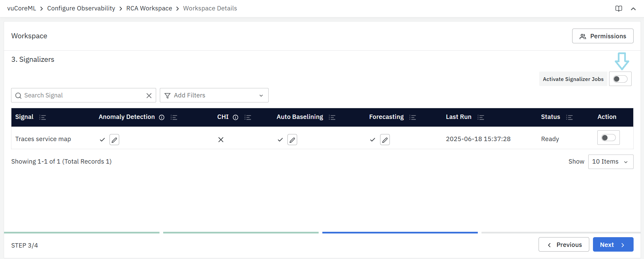Viewport: 644px width, 259px height.
Task: Toggle Traces service map action switch
Action: click(608, 138)
